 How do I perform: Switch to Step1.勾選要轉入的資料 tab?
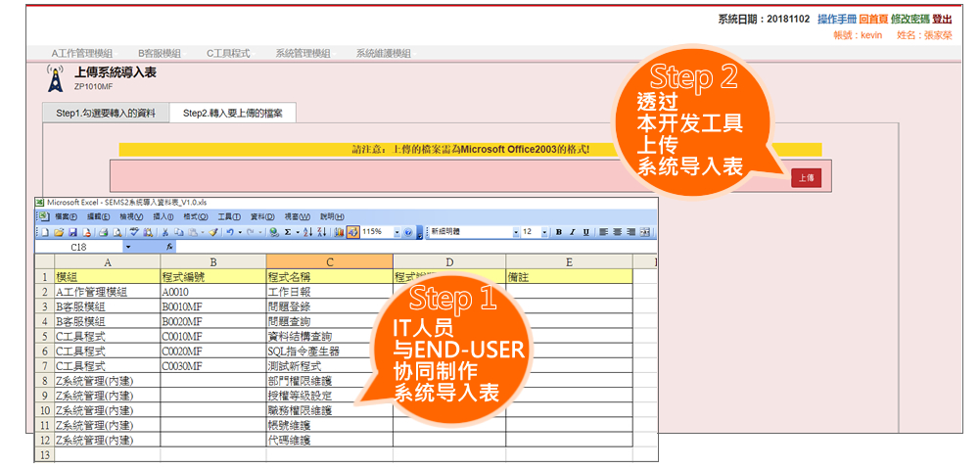[x=106, y=114]
